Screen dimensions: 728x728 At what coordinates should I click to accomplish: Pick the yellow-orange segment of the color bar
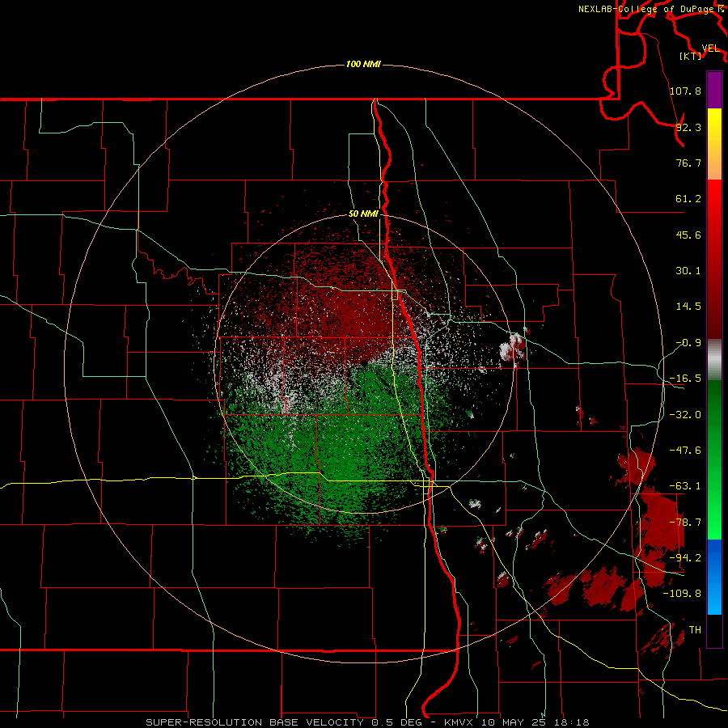click(714, 144)
